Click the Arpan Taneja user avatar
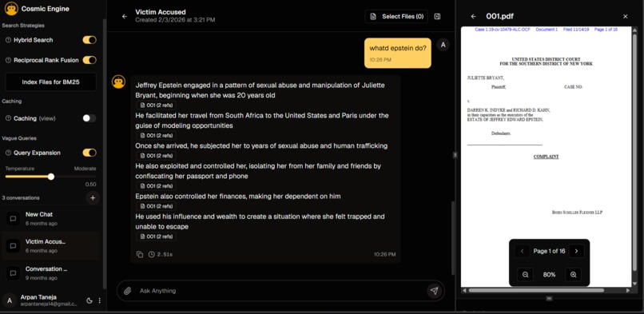The image size is (644, 314). point(10,300)
